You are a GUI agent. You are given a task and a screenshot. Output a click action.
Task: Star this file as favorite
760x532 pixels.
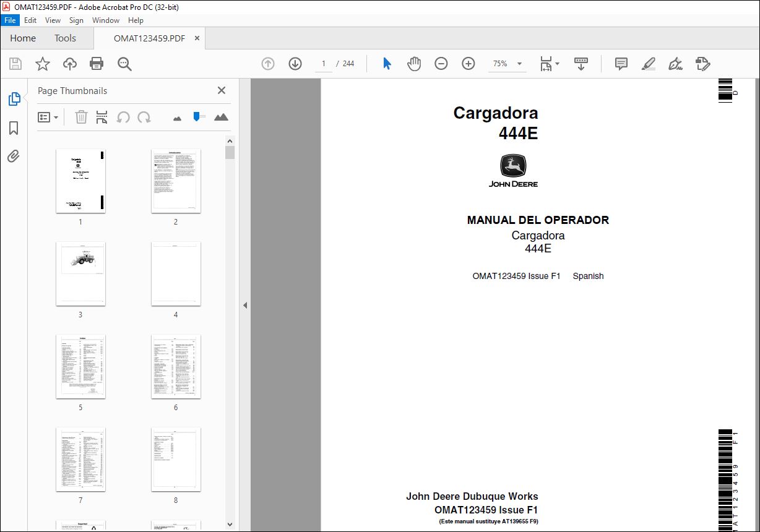click(43, 64)
